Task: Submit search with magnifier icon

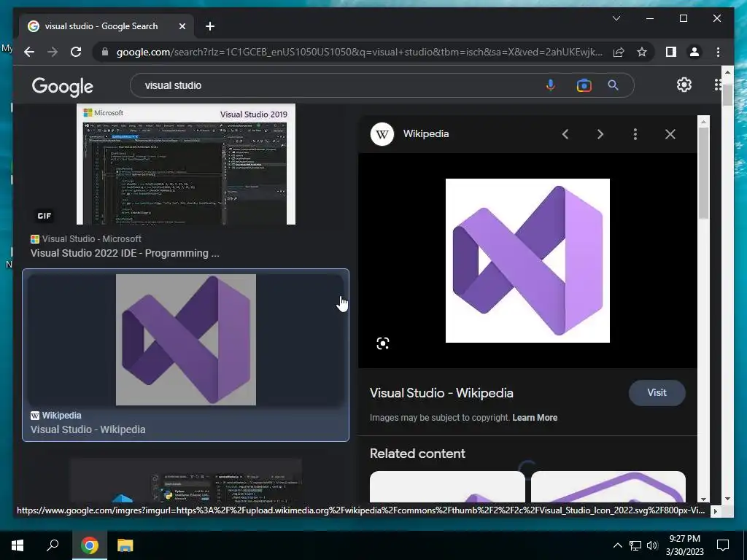Action: [613, 85]
